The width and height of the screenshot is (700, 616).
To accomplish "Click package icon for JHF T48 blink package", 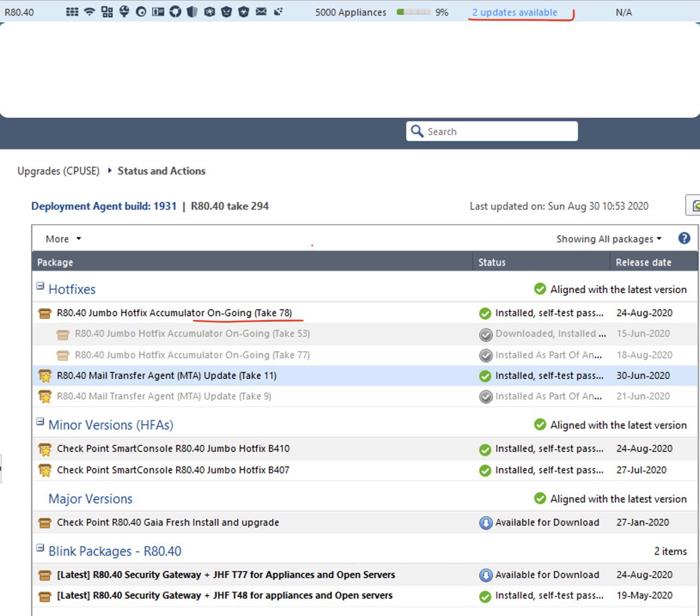I will coord(45,596).
